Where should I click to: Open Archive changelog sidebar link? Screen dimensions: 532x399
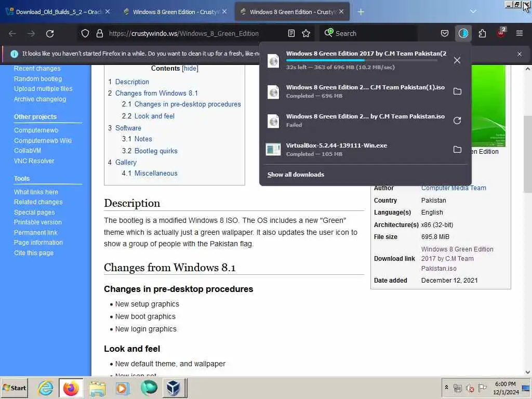(x=40, y=99)
